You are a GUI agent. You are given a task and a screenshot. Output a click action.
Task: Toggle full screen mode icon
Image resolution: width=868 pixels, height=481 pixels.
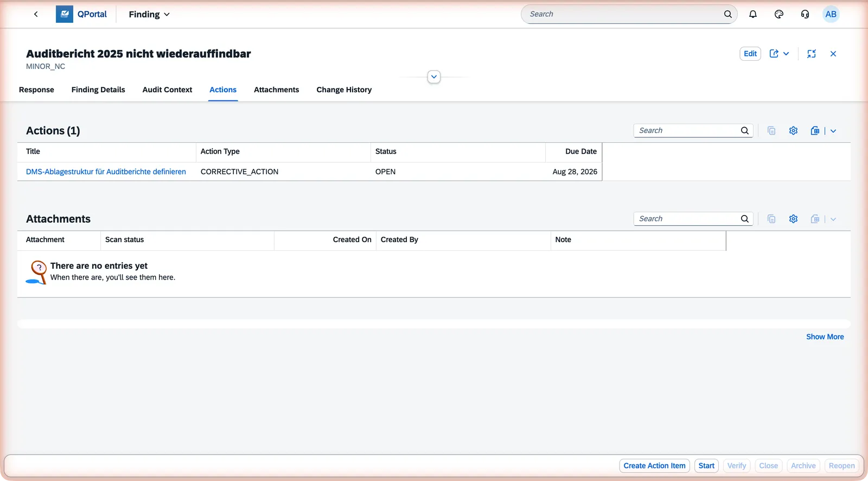pyautogui.click(x=812, y=54)
